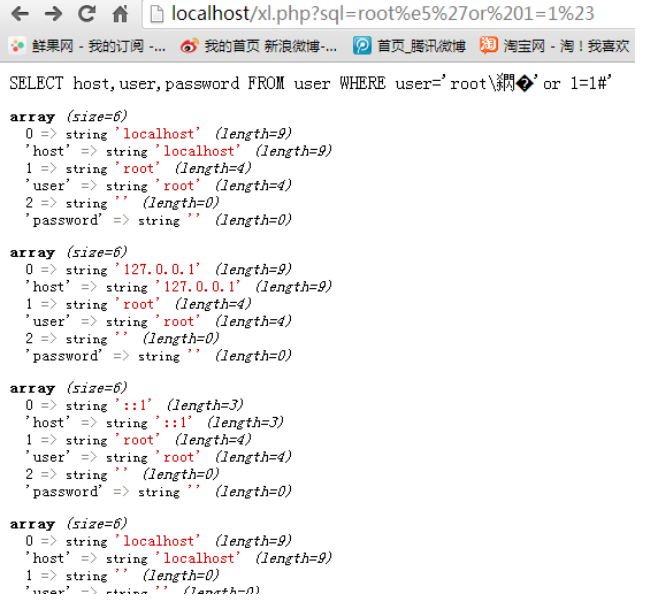The width and height of the screenshot is (648, 609).
Task: Go back with the browser back arrow
Action: 20,14
